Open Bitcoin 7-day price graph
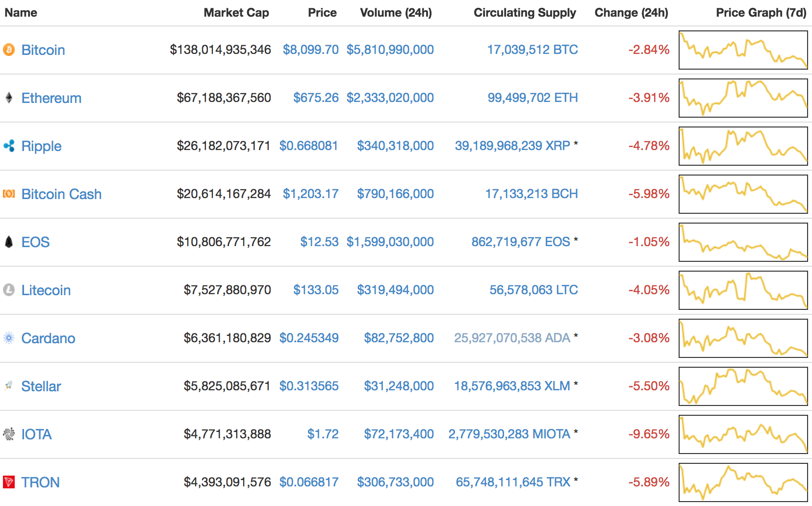The height and width of the screenshot is (506, 812). pyautogui.click(x=743, y=50)
